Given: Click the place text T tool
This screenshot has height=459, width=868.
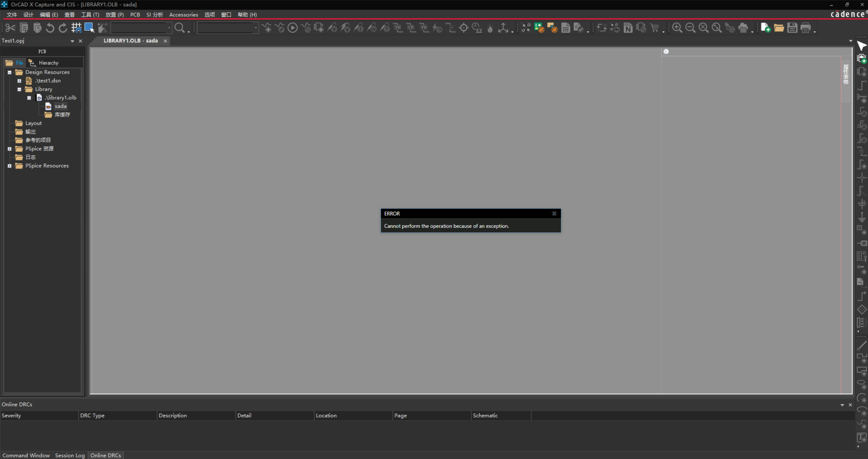Looking at the screenshot, I should pos(862,437).
